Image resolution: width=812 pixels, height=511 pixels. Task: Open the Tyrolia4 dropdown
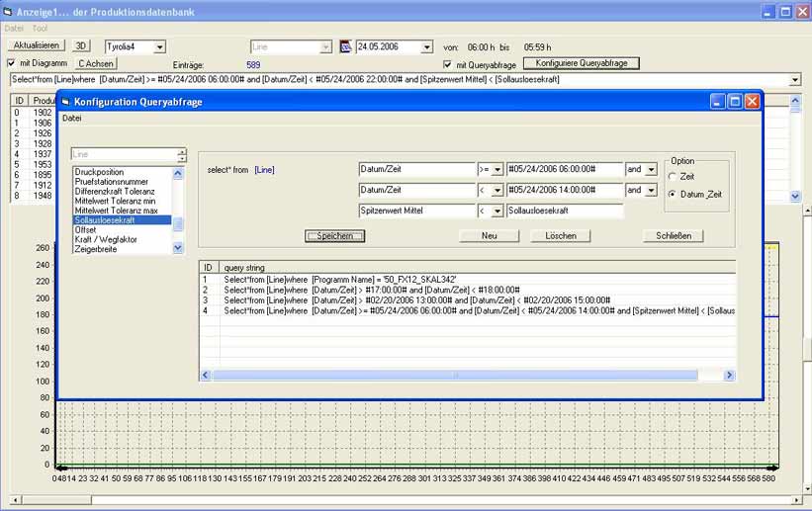click(159, 47)
